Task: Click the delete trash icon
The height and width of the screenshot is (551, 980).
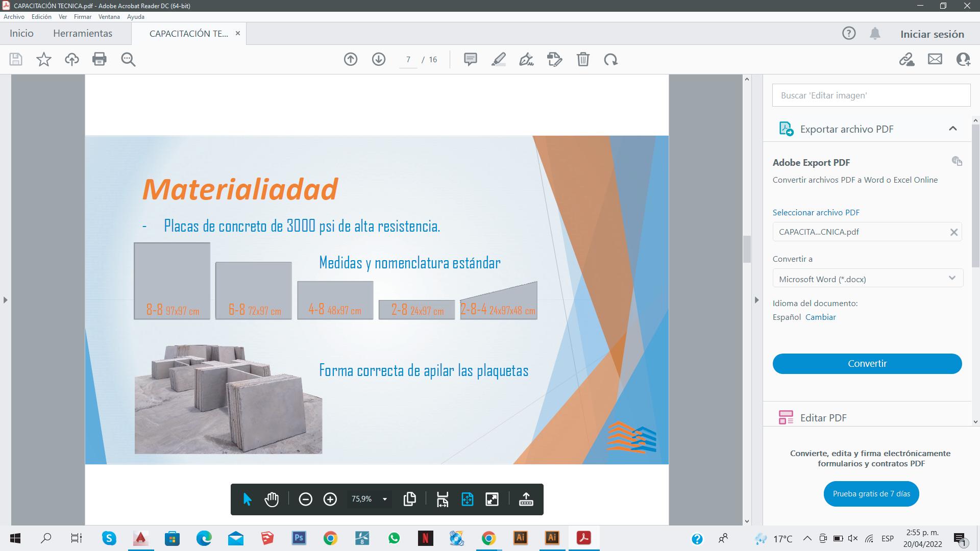Action: tap(583, 59)
